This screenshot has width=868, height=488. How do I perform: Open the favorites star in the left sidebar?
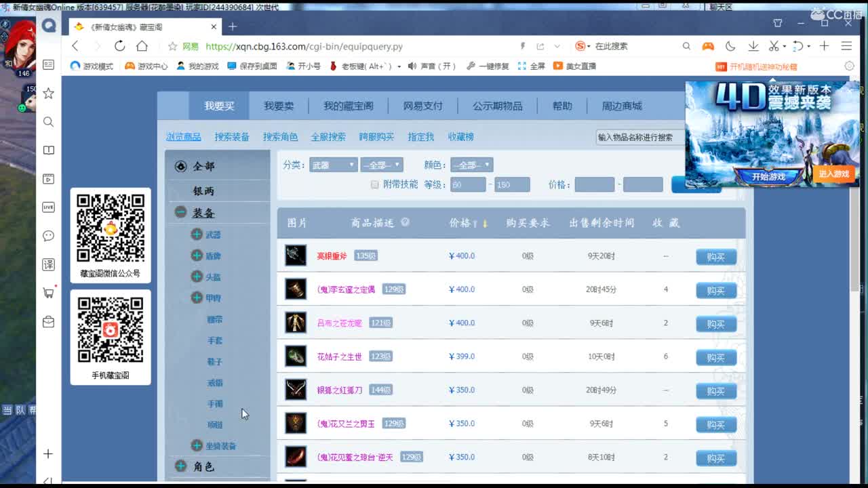[x=48, y=93]
